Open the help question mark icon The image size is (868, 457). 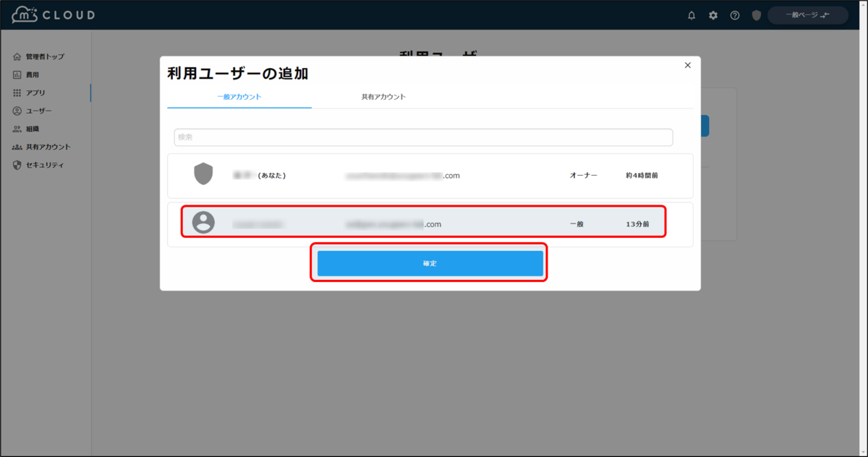[734, 14]
